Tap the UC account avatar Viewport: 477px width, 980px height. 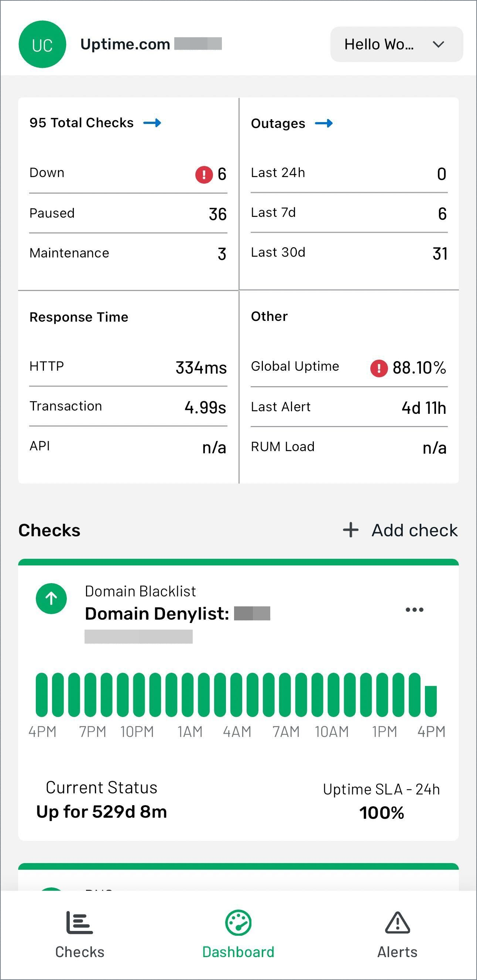[x=42, y=45]
